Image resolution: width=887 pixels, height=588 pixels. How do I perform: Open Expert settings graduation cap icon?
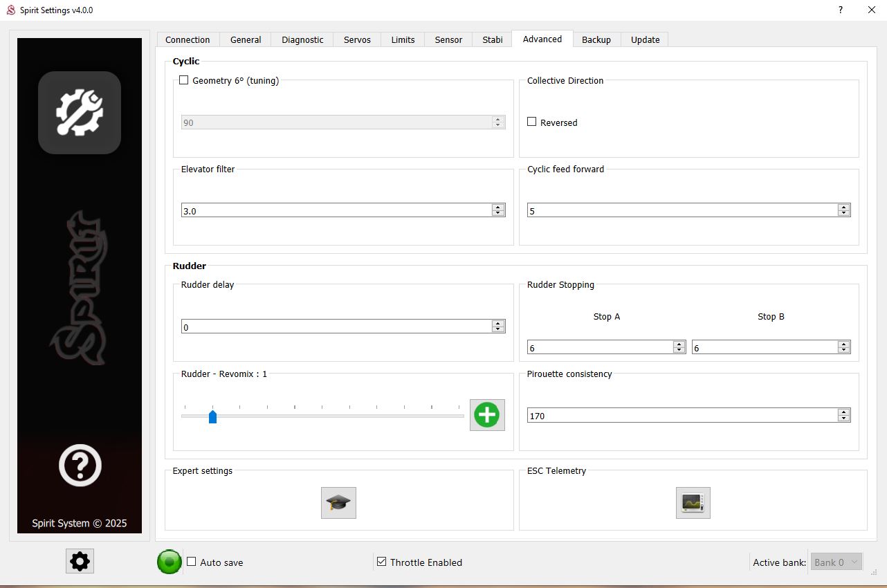[x=338, y=503]
